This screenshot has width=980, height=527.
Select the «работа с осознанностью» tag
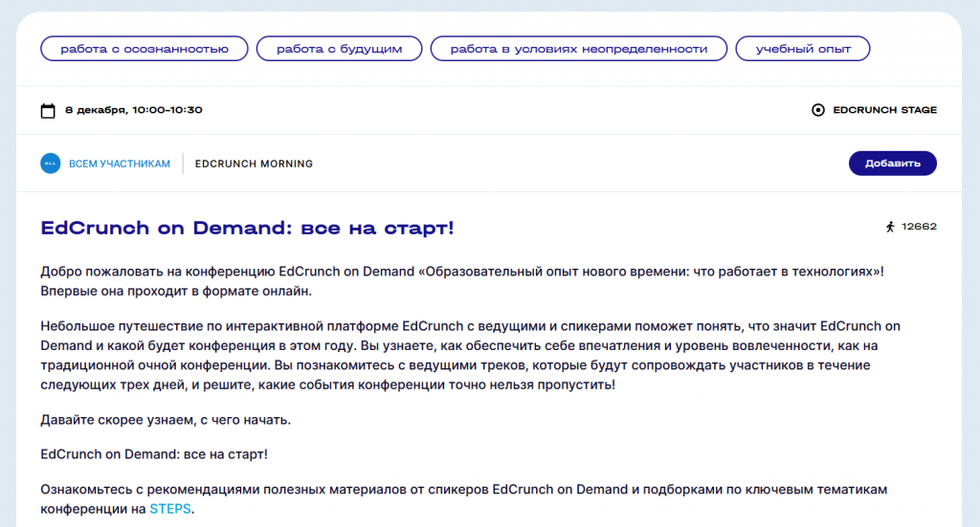pyautogui.click(x=145, y=49)
